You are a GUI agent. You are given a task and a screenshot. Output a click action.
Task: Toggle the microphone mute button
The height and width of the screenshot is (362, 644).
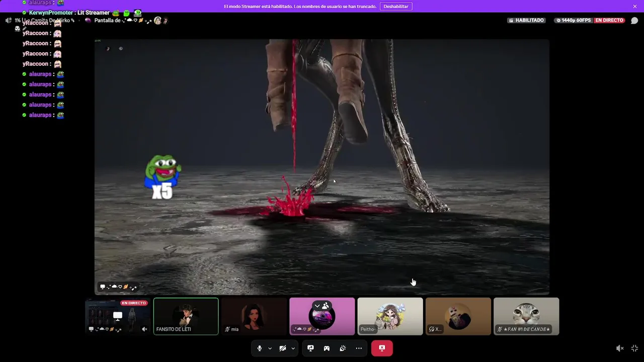point(260,348)
